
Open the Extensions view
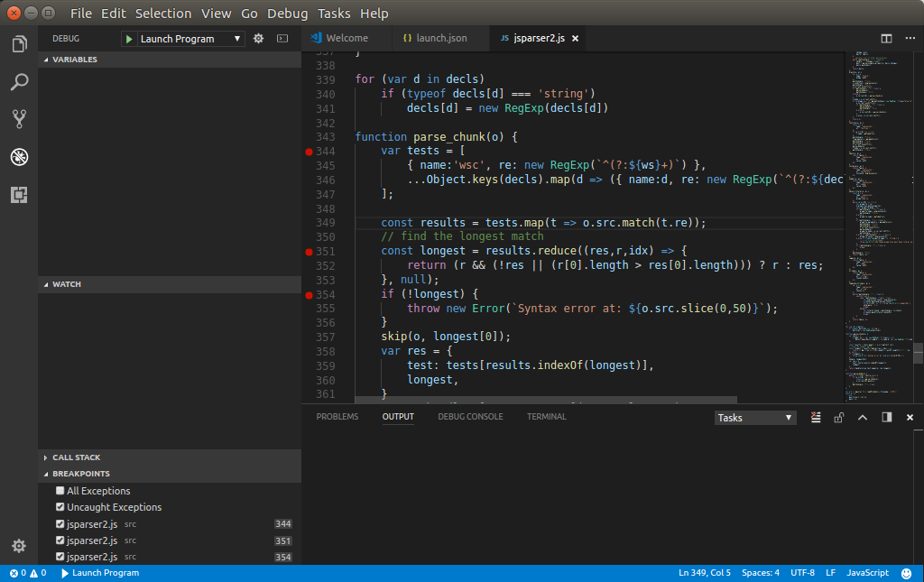[19, 195]
